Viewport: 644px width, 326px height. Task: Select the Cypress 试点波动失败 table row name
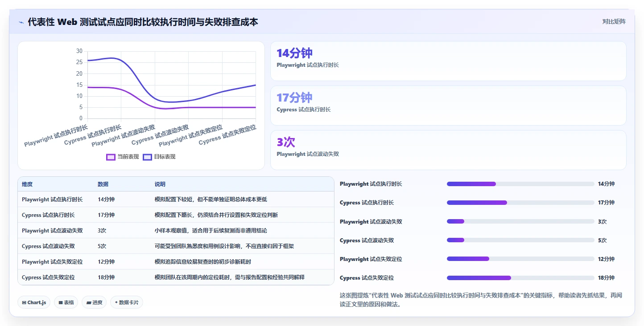click(x=48, y=246)
